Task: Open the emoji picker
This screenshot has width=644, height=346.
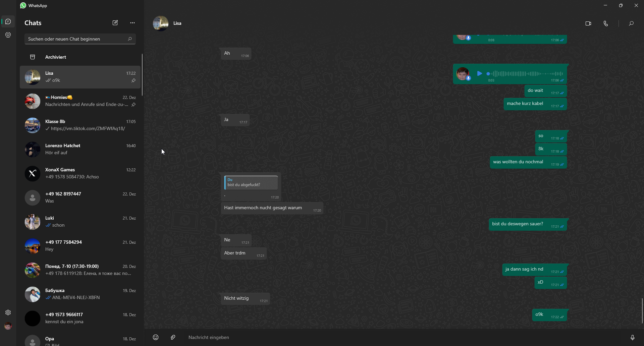Action: click(x=156, y=337)
